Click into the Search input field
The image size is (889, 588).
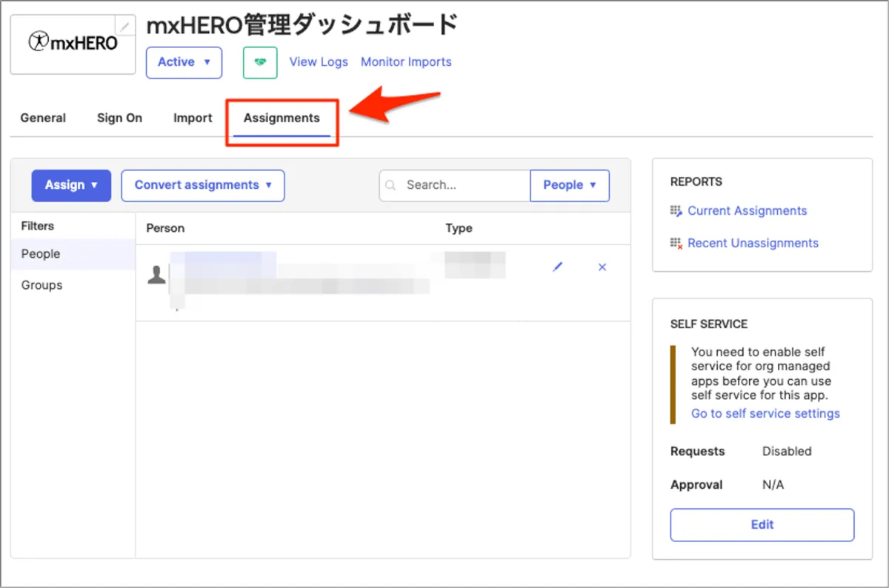(x=463, y=185)
